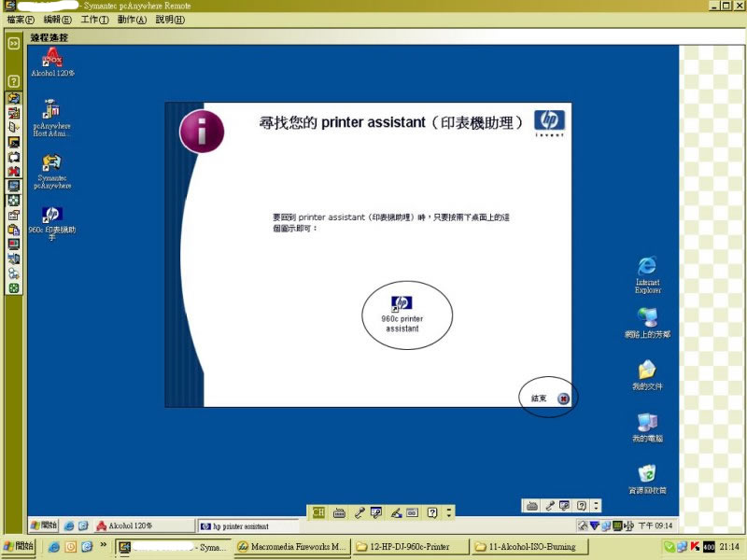
Task: Click the window-layout icon below the four-arrows icon
Action: pyautogui.click(x=14, y=216)
